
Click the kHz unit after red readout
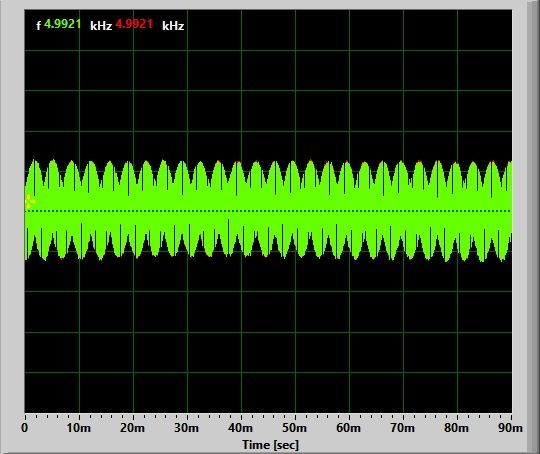pos(173,26)
